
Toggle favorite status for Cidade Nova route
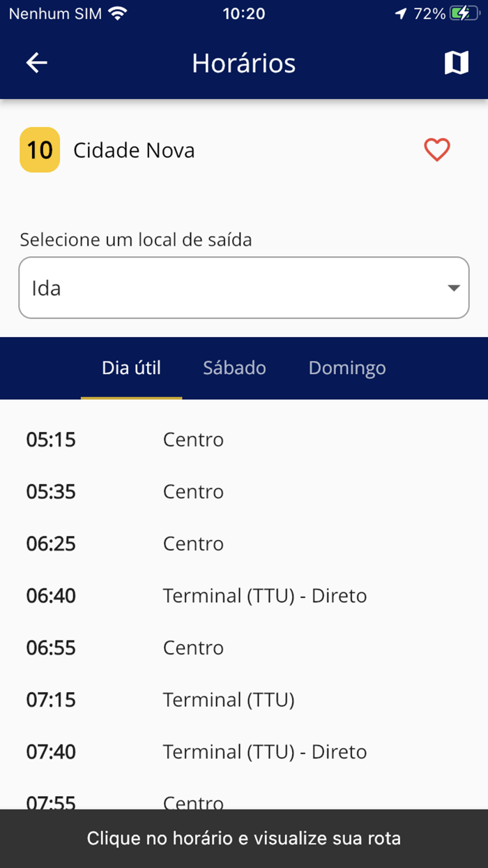pyautogui.click(x=437, y=150)
